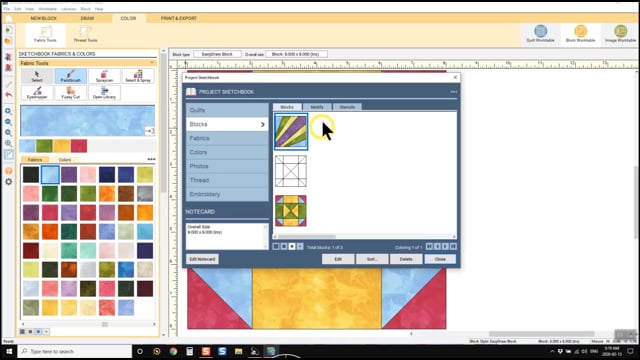
Task: Open the Libraries menu
Action: [x=69, y=9]
